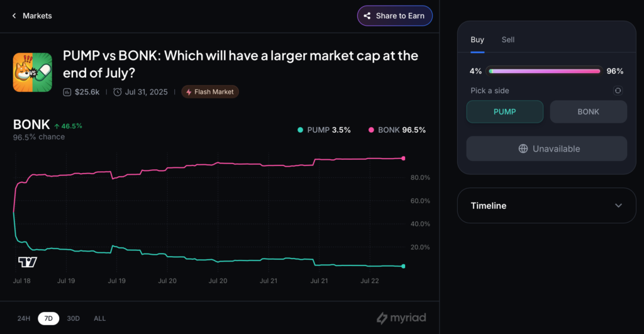This screenshot has height=334, width=644.
Task: Click the TradingView logo on the chart
Action: click(28, 262)
